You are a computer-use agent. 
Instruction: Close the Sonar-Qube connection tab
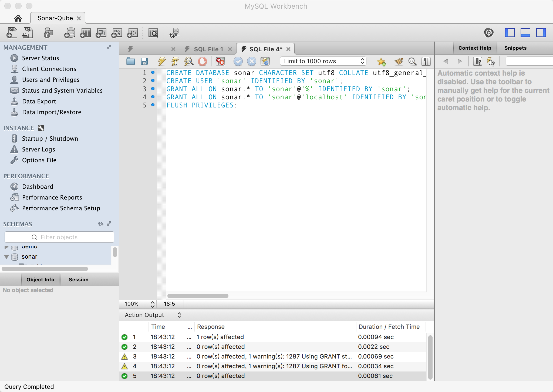pyautogui.click(x=79, y=18)
